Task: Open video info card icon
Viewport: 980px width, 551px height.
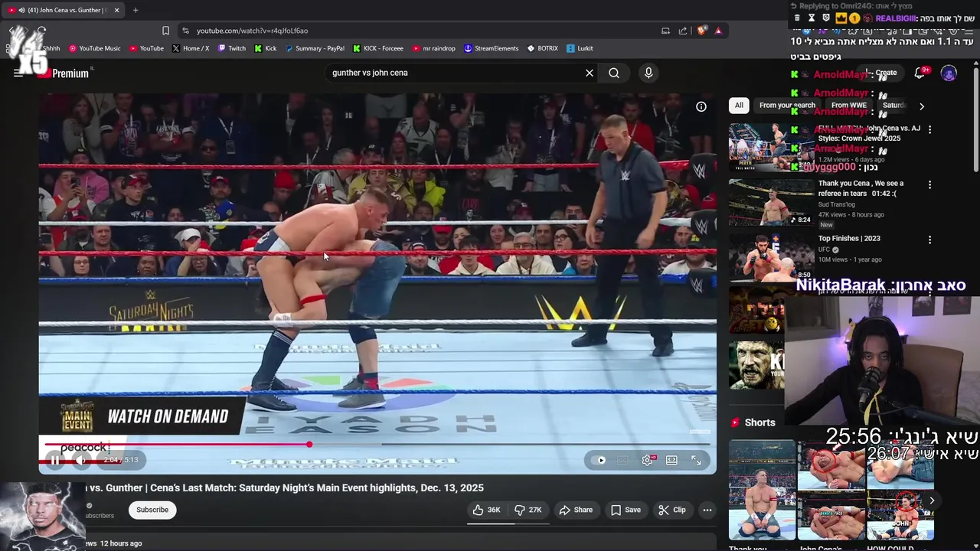Action: (701, 106)
